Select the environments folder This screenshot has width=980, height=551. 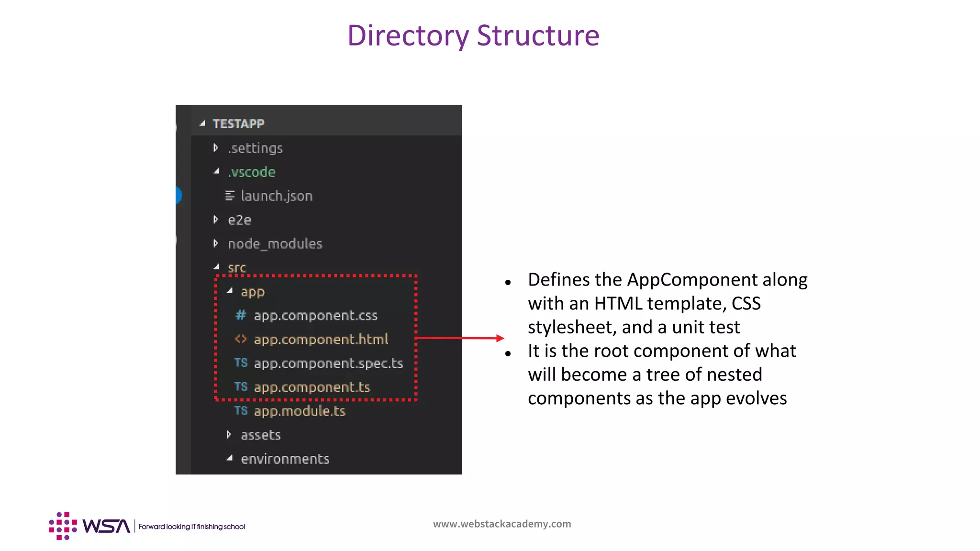(x=285, y=459)
